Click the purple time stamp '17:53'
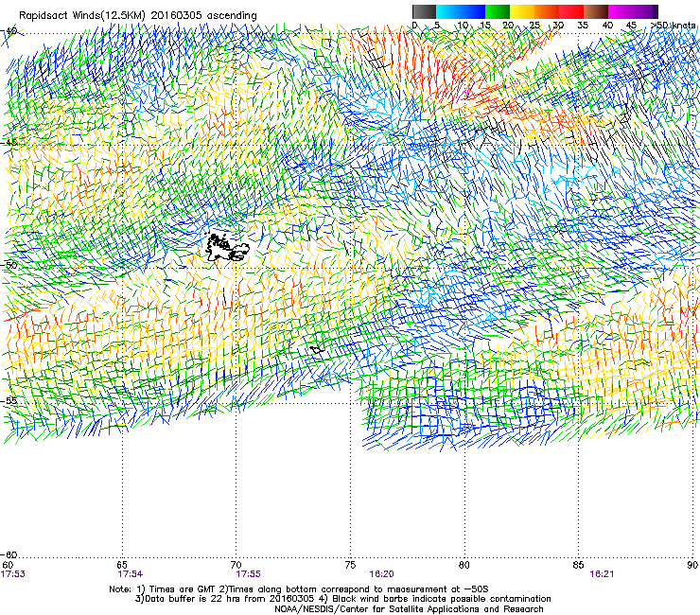The height and width of the screenshot is (615, 700). [13, 574]
